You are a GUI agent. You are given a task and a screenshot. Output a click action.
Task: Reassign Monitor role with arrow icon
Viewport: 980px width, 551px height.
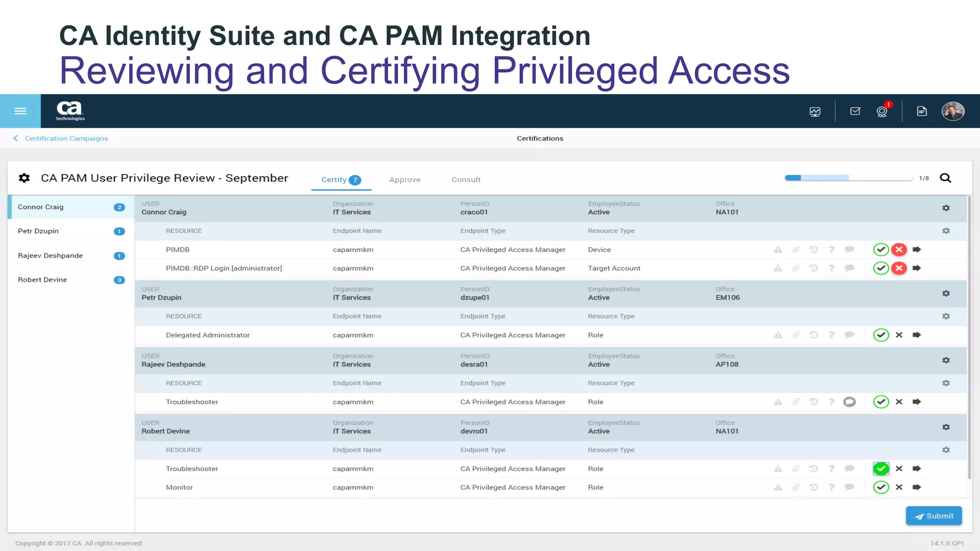click(x=917, y=487)
